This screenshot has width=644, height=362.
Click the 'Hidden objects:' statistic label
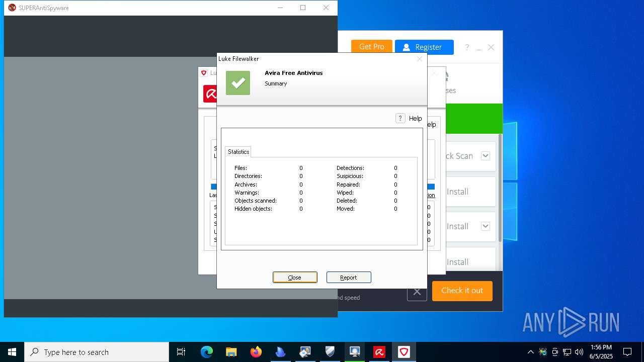point(253,209)
